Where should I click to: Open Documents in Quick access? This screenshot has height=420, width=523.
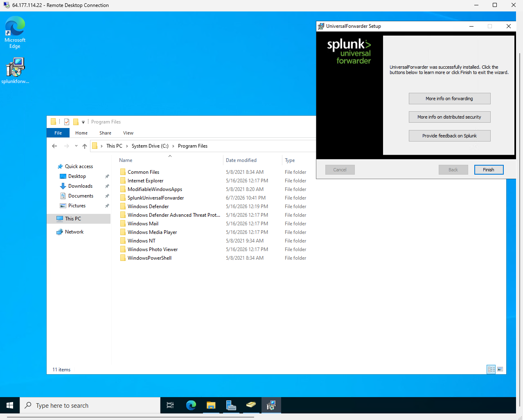81,196
